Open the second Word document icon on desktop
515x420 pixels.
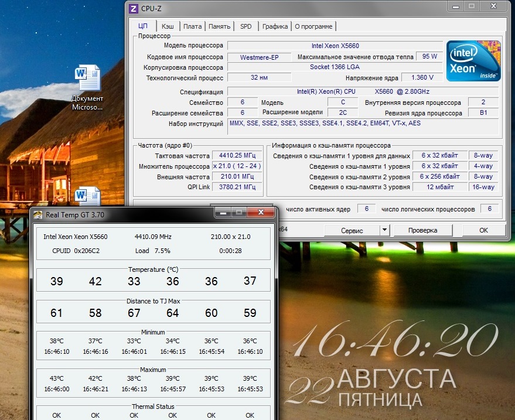pyautogui.click(x=87, y=196)
